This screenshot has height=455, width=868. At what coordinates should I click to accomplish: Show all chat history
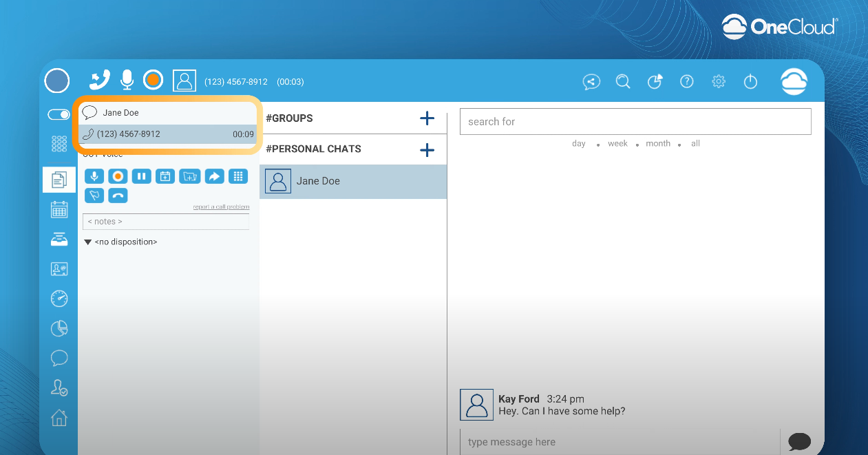point(695,144)
